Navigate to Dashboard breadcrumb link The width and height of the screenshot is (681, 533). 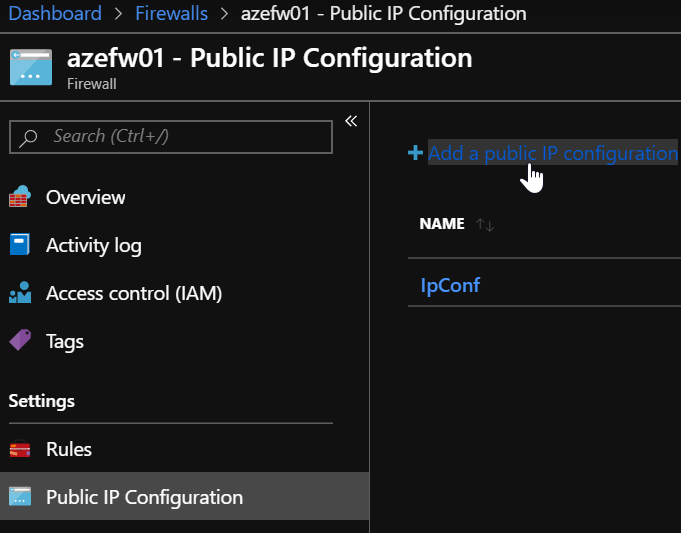point(54,13)
